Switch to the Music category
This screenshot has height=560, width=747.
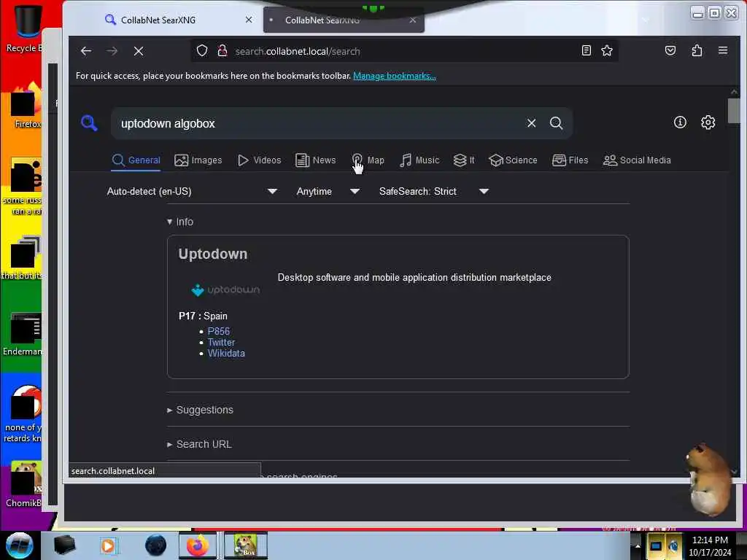419,160
